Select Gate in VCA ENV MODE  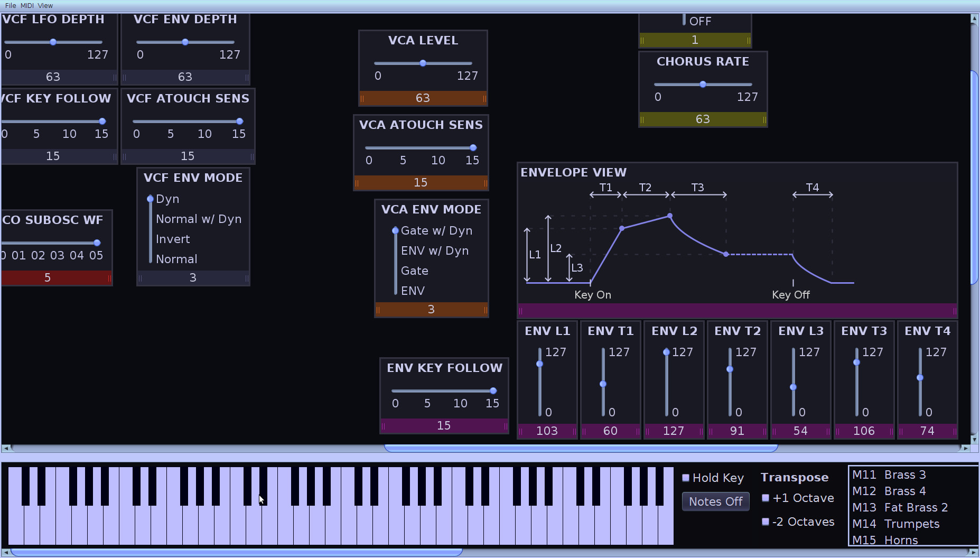pyautogui.click(x=414, y=271)
